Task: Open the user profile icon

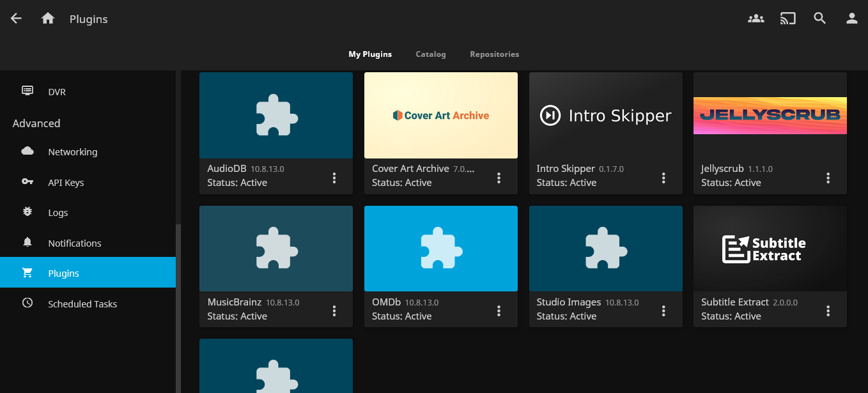Action: [x=851, y=19]
